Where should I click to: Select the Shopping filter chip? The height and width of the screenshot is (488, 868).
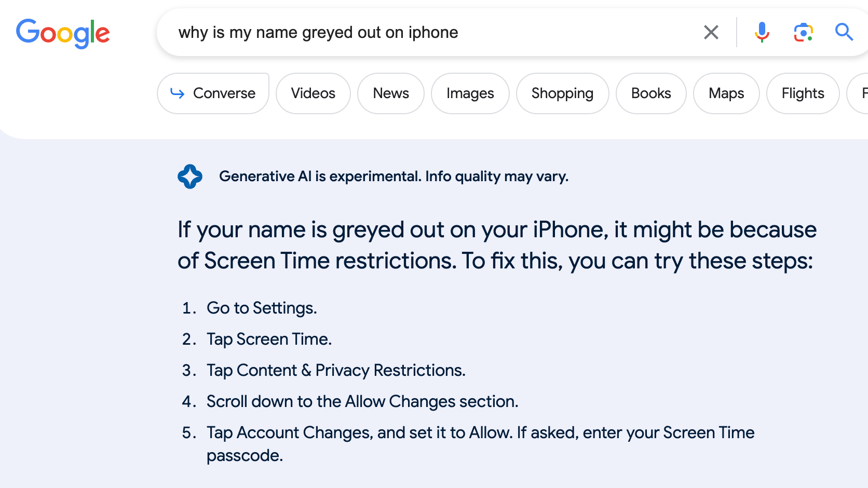point(562,93)
